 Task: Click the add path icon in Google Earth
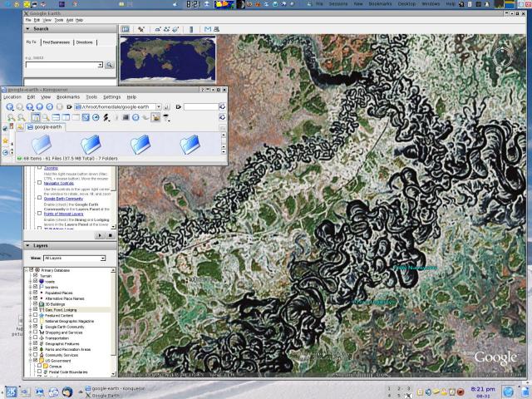(x=166, y=30)
